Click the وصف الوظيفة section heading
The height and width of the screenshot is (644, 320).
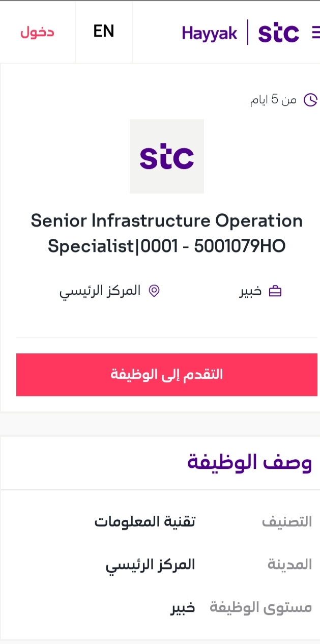click(x=250, y=463)
